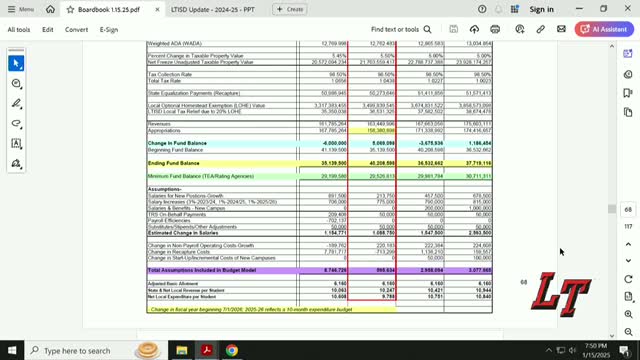Copy link using the link icon

click(x=540, y=29)
